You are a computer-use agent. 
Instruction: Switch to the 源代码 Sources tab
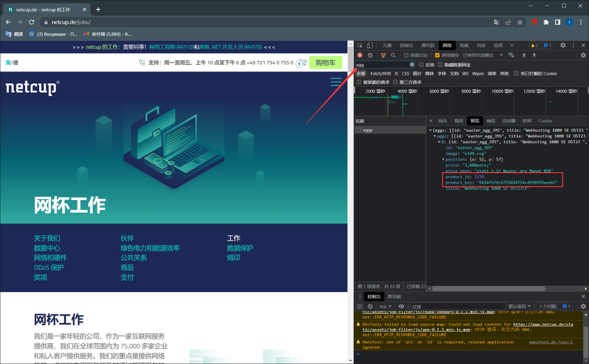428,45
